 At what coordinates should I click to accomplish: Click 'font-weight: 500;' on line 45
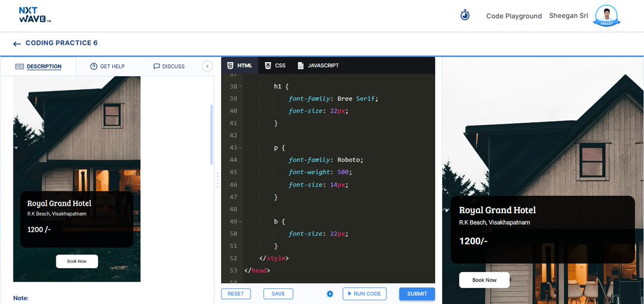click(320, 172)
